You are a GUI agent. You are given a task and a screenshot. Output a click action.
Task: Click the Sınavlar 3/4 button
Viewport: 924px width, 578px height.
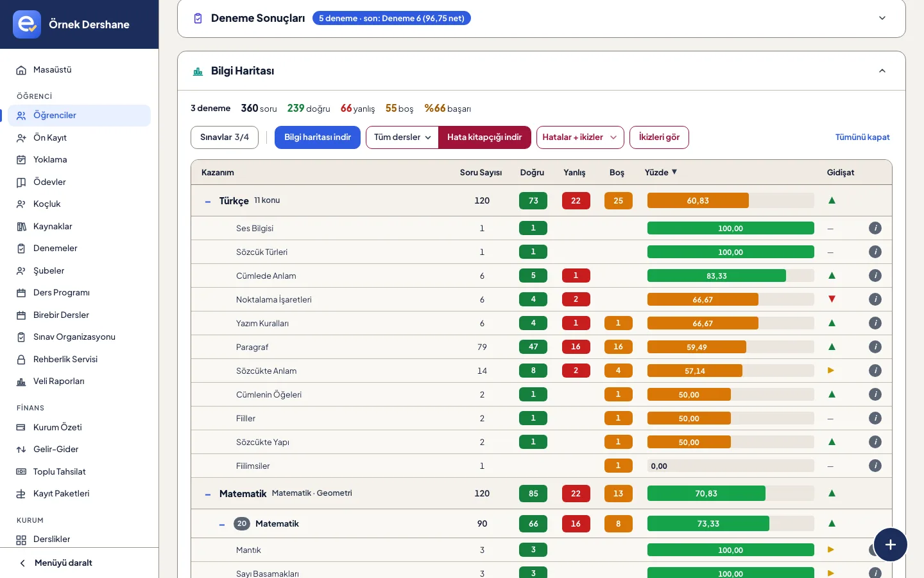point(225,137)
